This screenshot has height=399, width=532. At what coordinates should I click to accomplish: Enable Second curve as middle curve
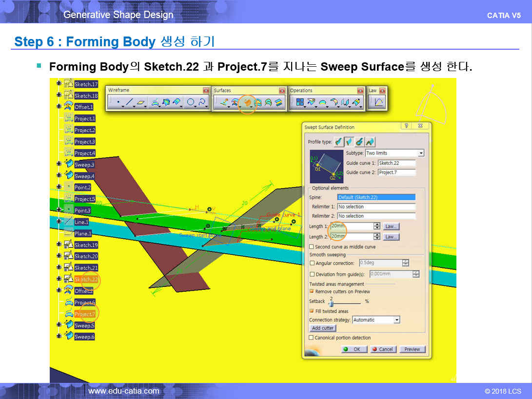coord(312,247)
